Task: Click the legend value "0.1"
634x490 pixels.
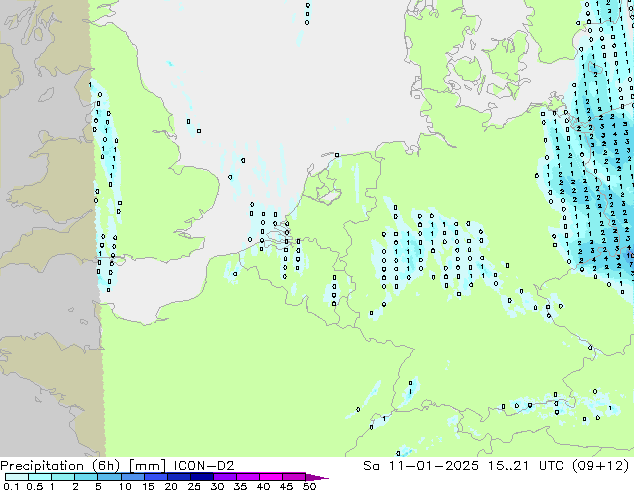Action: 11,486
